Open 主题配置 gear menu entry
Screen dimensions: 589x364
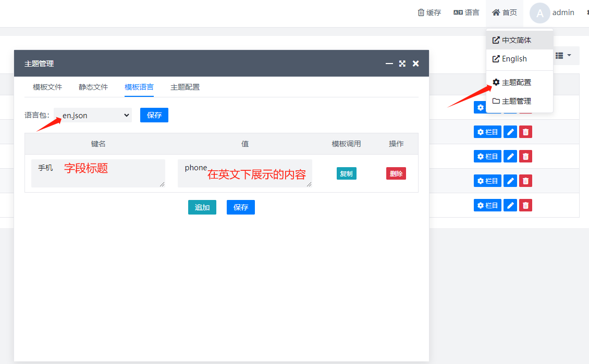520,82
